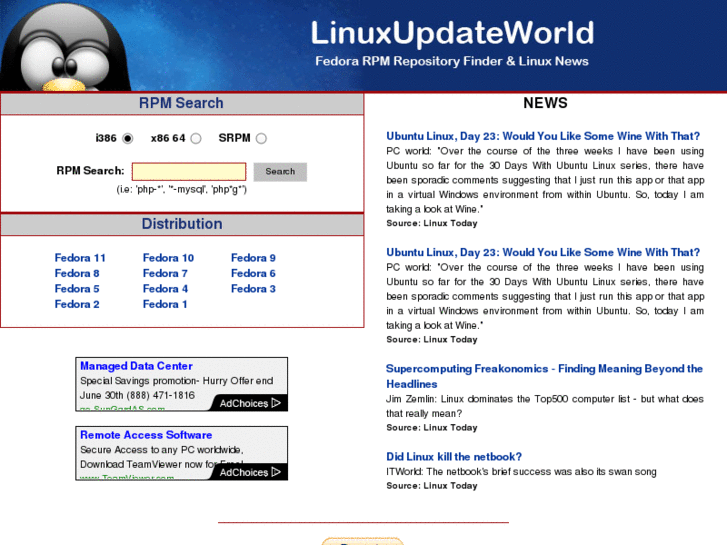Screen dimensions: 727x545
Task: Click the Search button
Action: click(280, 172)
